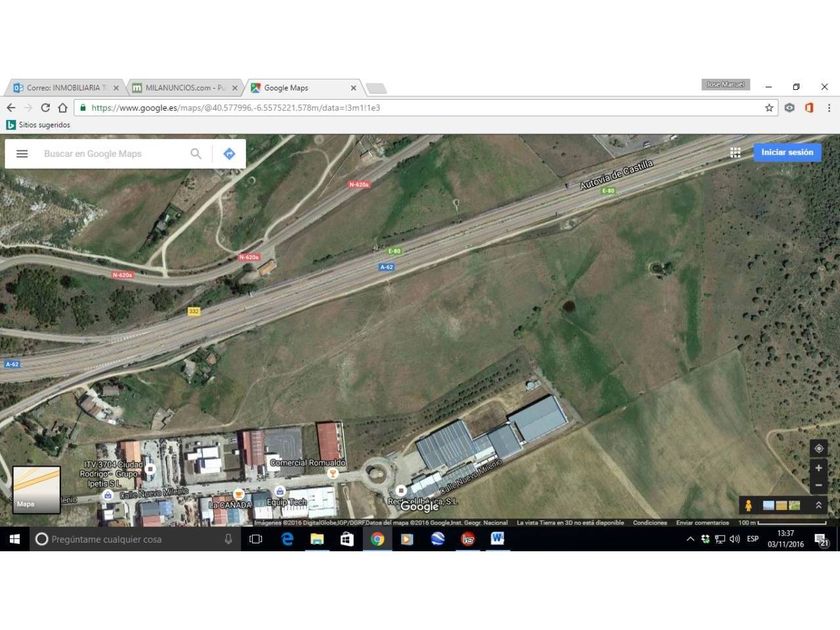
Task: Close the MILANUNCIOS.com tab
Action: click(235, 88)
